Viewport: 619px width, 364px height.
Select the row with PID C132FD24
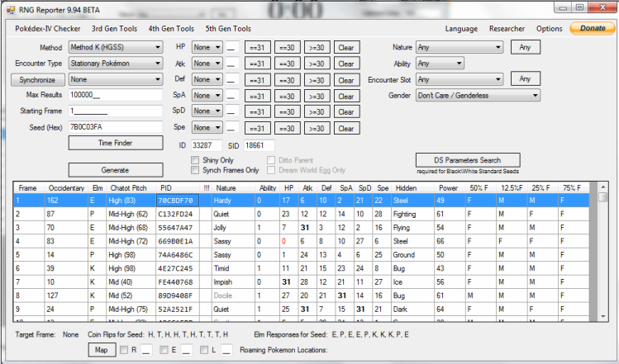tap(301, 214)
